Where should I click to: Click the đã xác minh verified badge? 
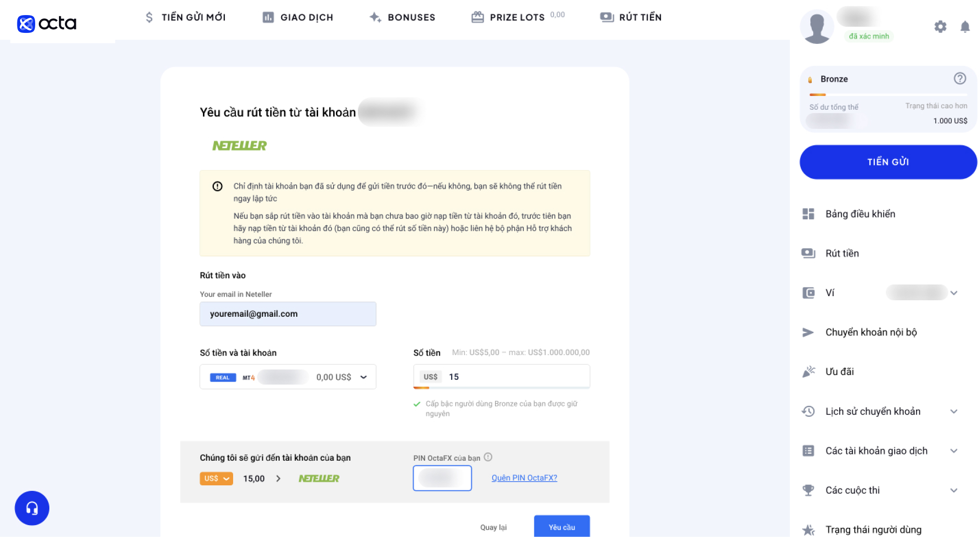click(x=868, y=36)
